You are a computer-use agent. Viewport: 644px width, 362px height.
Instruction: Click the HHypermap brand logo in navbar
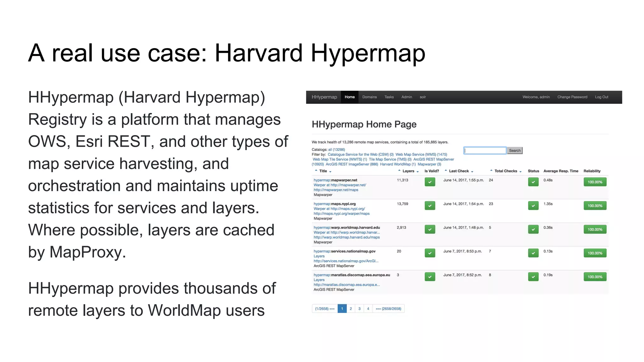pyautogui.click(x=324, y=97)
